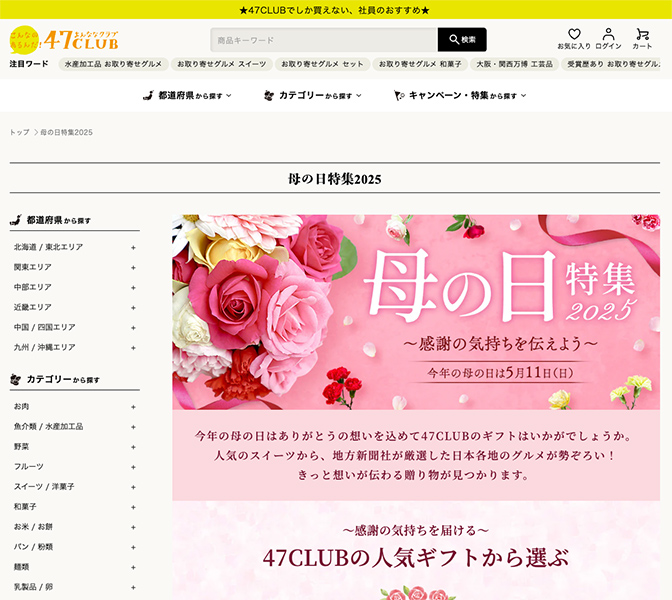Click the 母の日特集 2025 banner image
Screen dimensions: 672x600
tap(415, 312)
